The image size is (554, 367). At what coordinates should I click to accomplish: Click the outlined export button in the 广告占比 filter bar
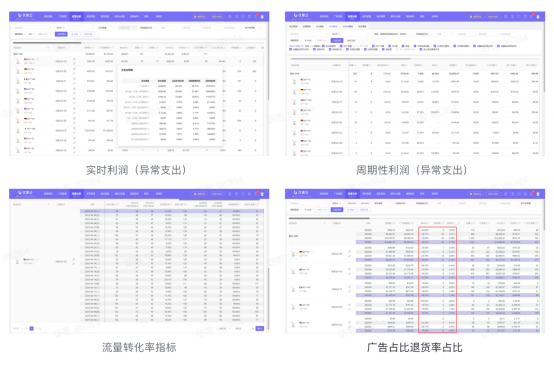tap(350, 210)
